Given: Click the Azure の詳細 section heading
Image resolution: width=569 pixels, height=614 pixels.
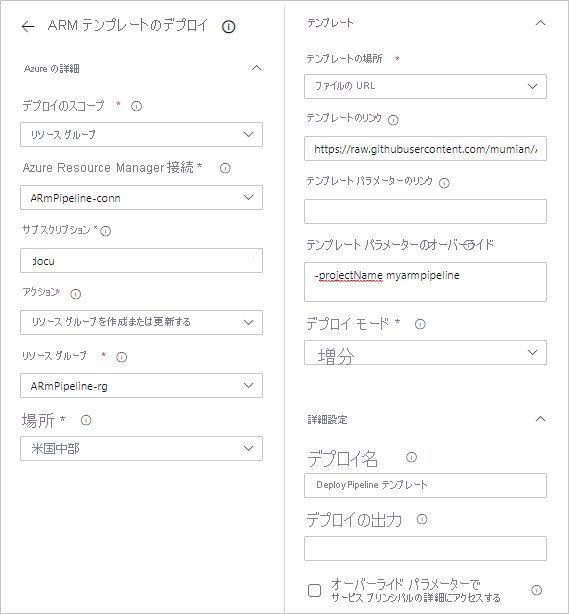Looking at the screenshot, I should (52, 69).
